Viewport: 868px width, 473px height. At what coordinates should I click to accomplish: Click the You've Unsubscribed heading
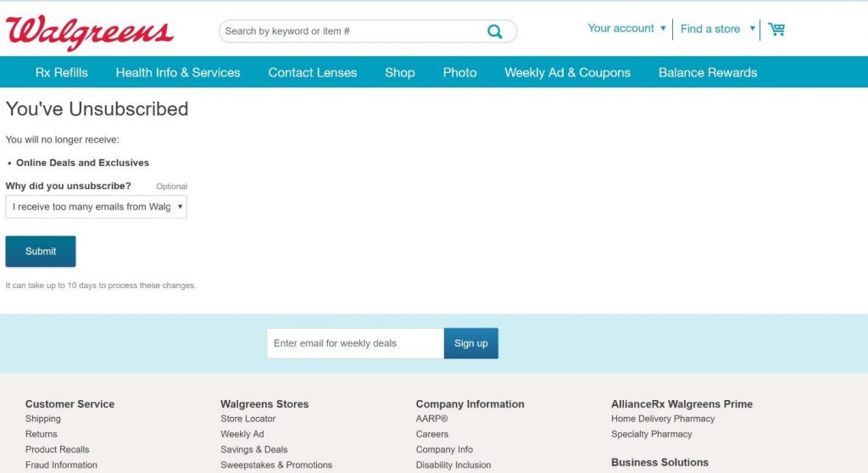(97, 109)
